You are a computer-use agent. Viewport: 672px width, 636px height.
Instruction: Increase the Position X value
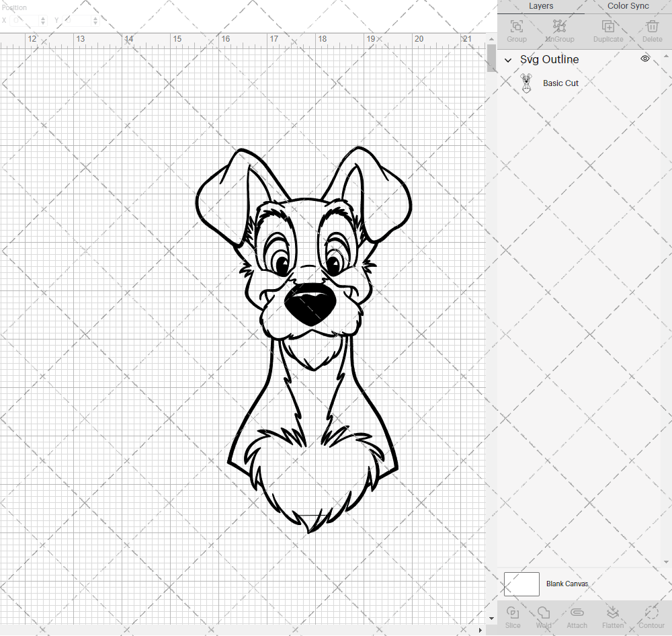click(x=43, y=17)
